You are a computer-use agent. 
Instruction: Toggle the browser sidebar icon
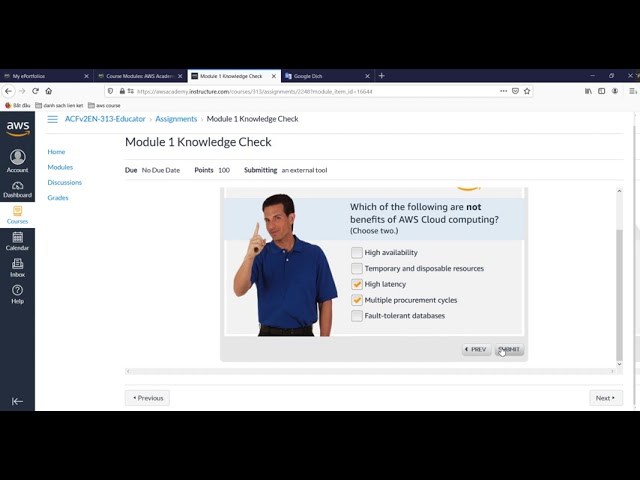(602, 91)
